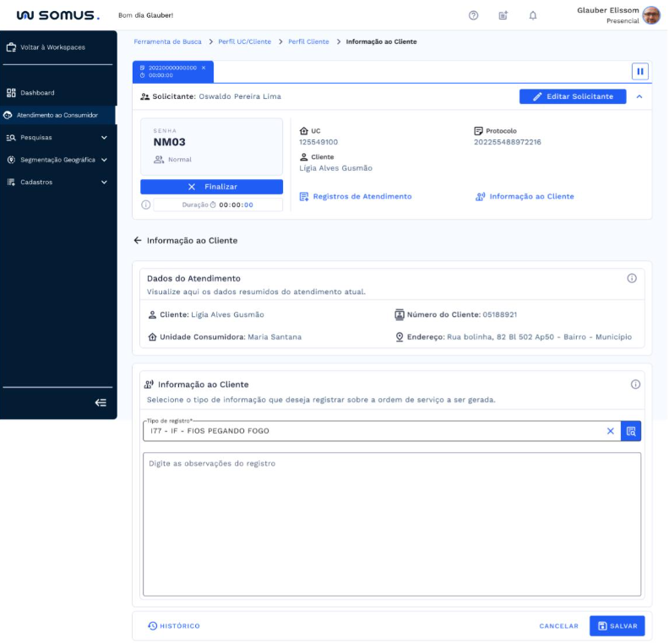The height and width of the screenshot is (644, 669).
Task: Close the 20220000000000 tab
Action: tap(203, 67)
